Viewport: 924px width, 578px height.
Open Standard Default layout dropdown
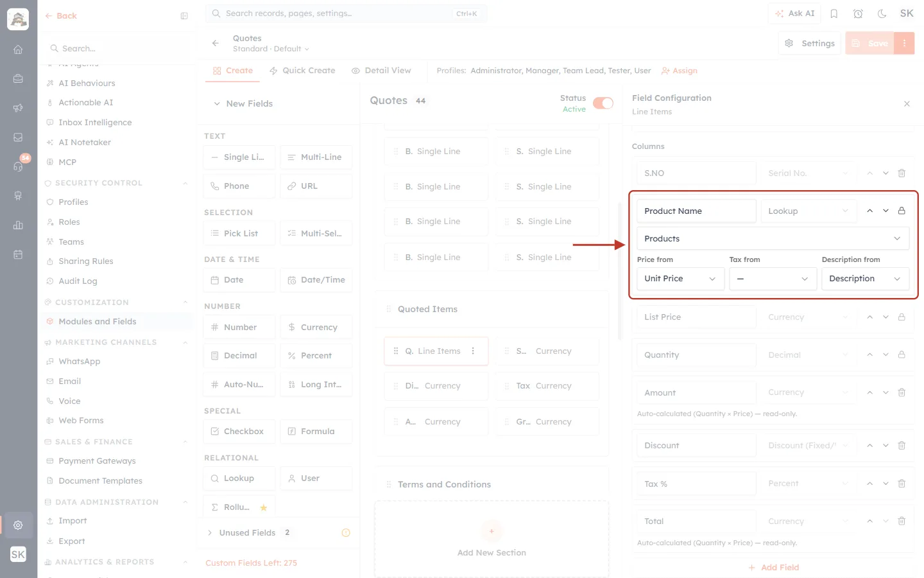point(271,49)
